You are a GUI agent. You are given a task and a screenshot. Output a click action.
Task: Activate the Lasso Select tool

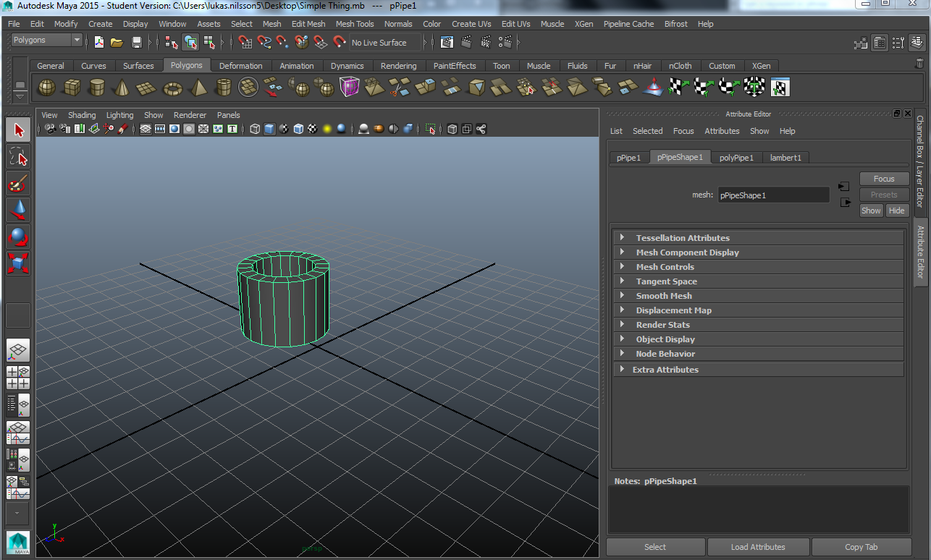click(19, 157)
